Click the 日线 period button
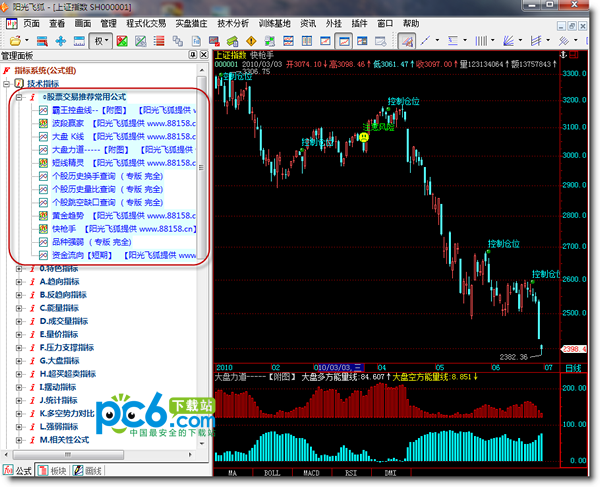This screenshot has width=600, height=487. [x=573, y=368]
